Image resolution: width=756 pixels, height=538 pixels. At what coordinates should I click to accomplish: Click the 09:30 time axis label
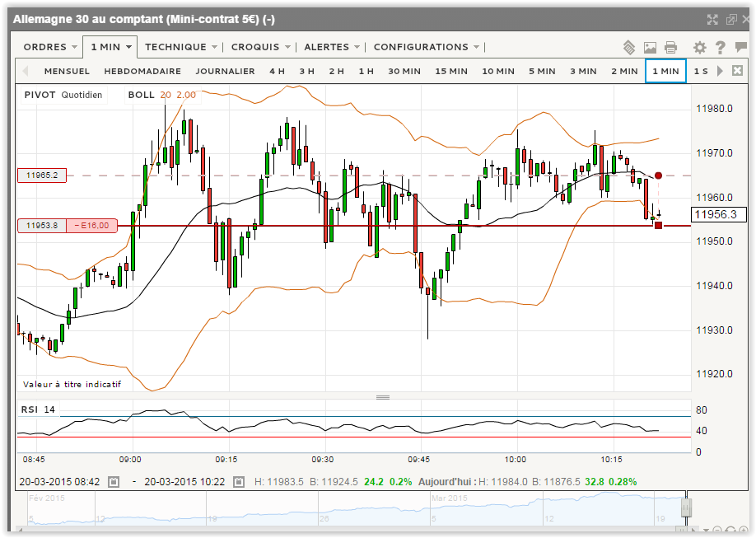[x=323, y=460]
